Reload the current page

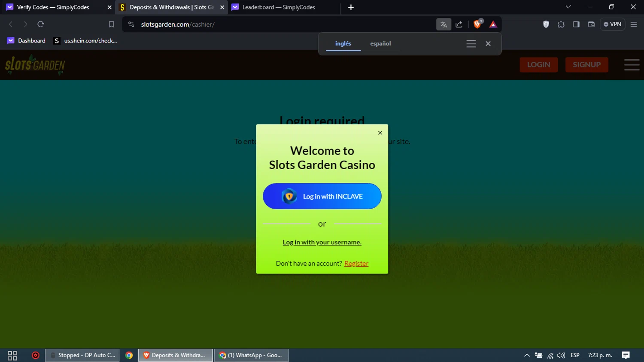point(41,24)
